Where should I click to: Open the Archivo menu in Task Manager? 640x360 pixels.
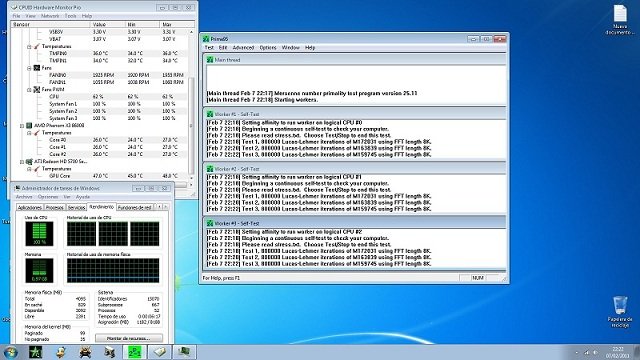24,197
